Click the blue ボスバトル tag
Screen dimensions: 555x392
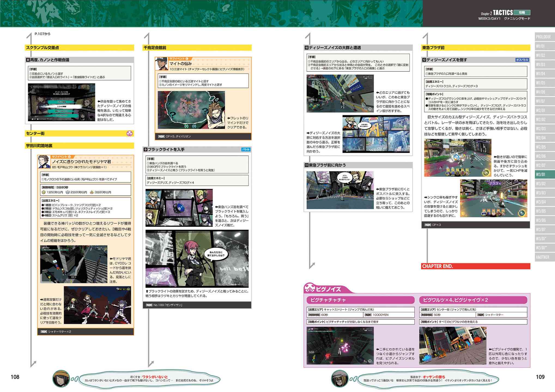(522, 60)
